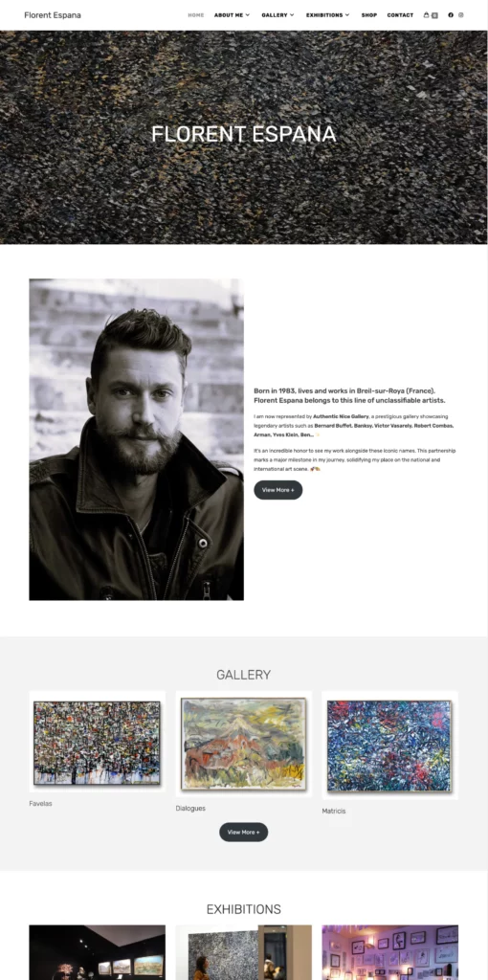Viewport: 488px width, 980px height.
Task: Open the Shop menu item
Action: pyautogui.click(x=369, y=15)
